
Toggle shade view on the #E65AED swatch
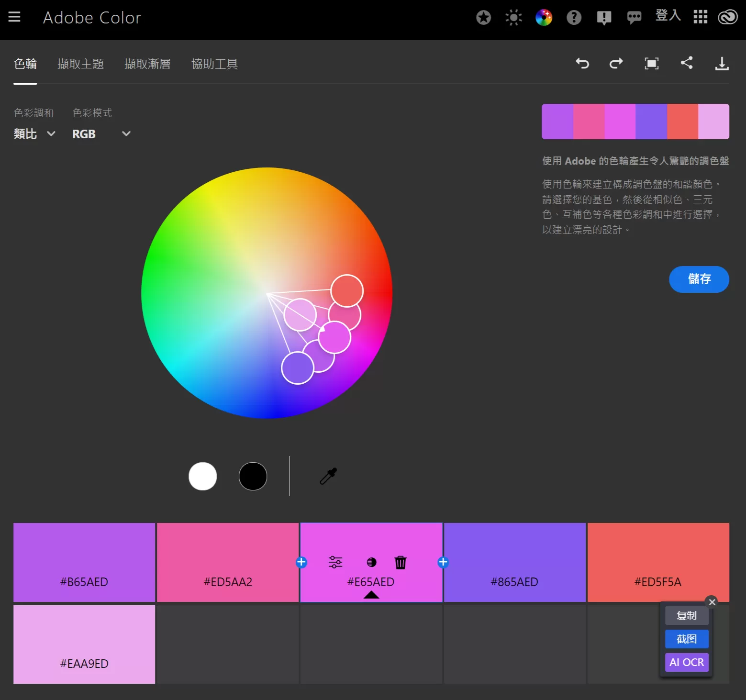[x=371, y=563]
